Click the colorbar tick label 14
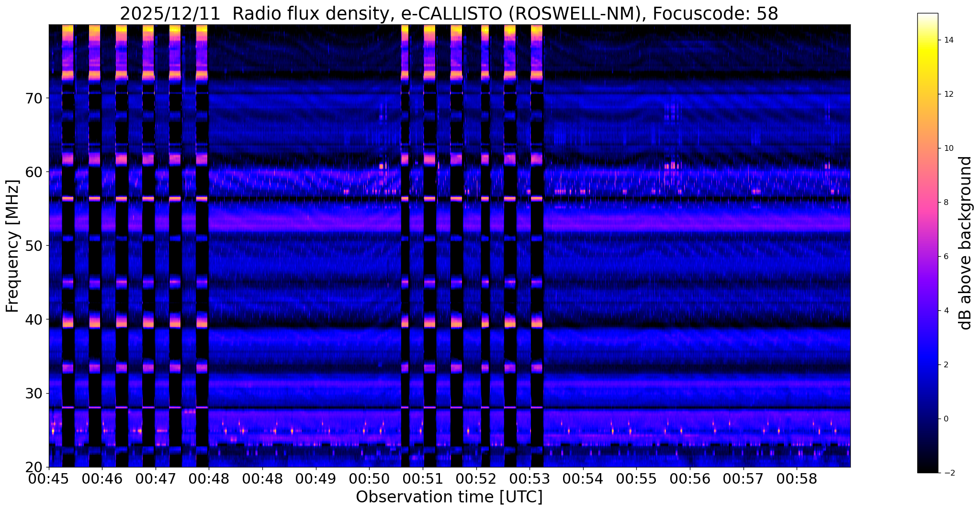 (x=948, y=40)
